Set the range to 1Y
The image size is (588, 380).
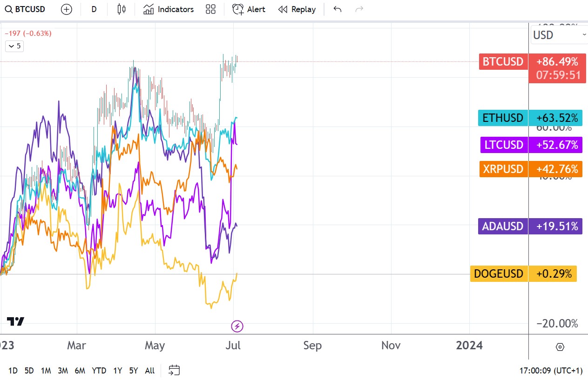click(x=118, y=371)
